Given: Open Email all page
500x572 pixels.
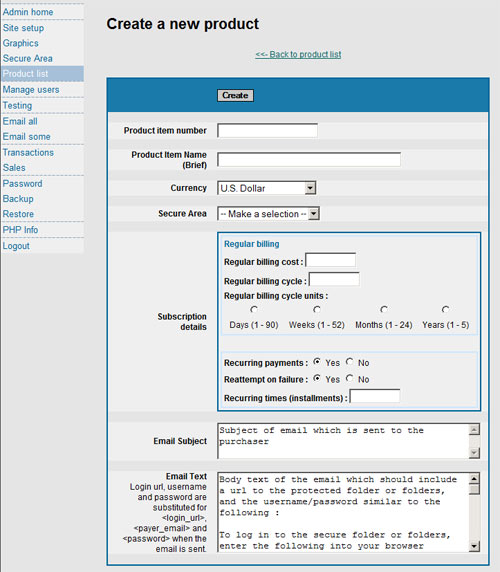Looking at the screenshot, I should tap(20, 121).
